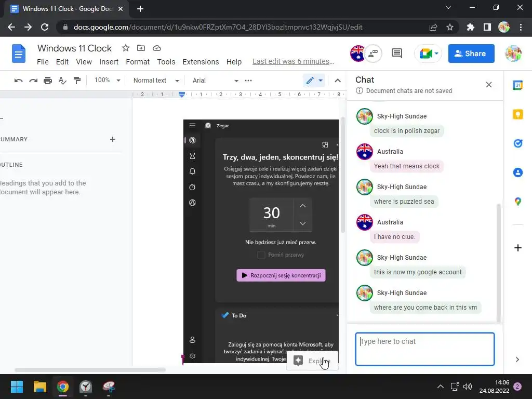The width and height of the screenshot is (532, 399).
Task: Click the Australia collaborator avatar in header
Action: coord(357,54)
